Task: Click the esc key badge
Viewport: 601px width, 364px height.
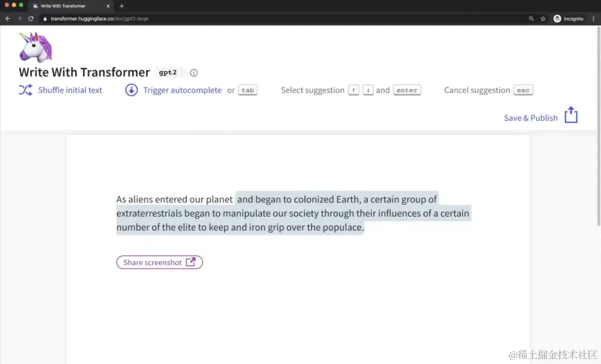Action: 523,90
